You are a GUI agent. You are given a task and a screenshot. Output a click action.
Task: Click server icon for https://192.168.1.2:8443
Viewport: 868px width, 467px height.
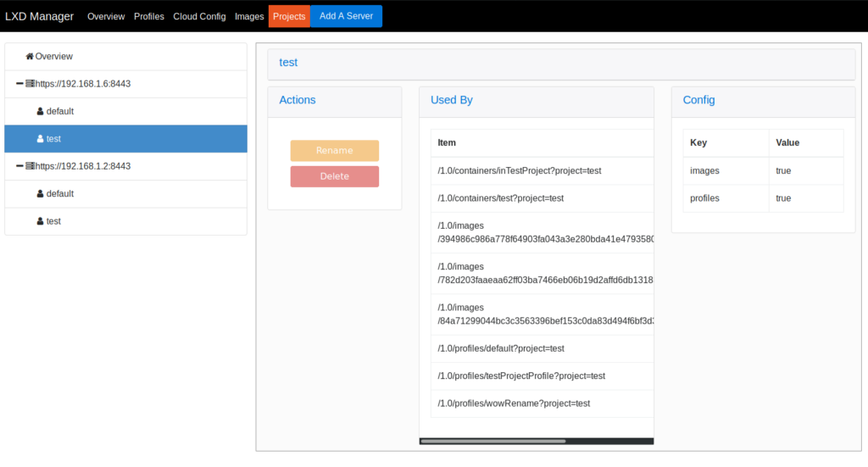click(30, 166)
